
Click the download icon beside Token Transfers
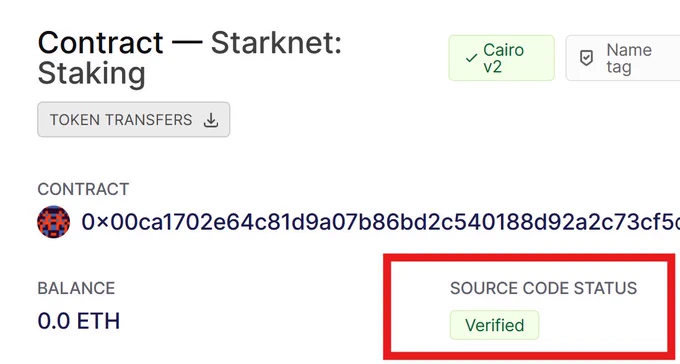click(211, 120)
